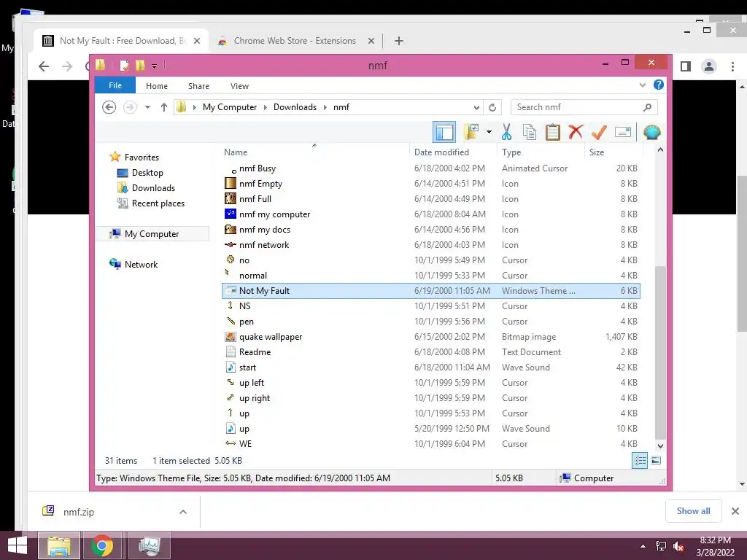Viewport: 747px width, 560px height.
Task: Click the file list scrollbar up arrow
Action: 660,150
